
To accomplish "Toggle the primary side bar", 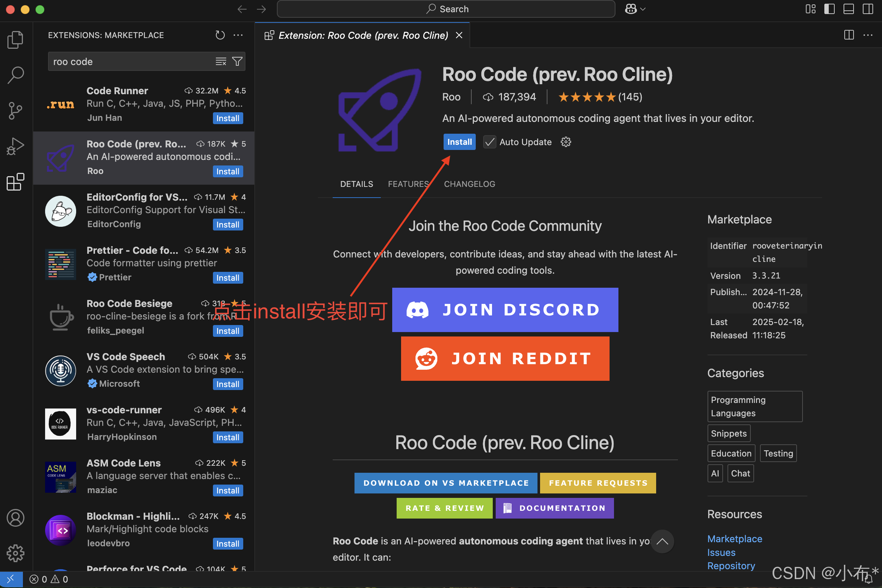I will [830, 9].
